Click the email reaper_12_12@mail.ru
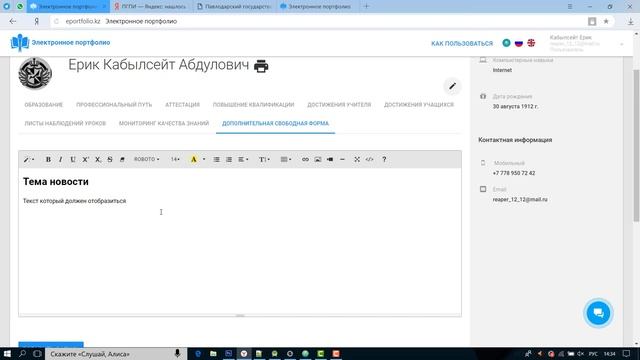Viewport: 640px width, 360px height. coord(520,200)
